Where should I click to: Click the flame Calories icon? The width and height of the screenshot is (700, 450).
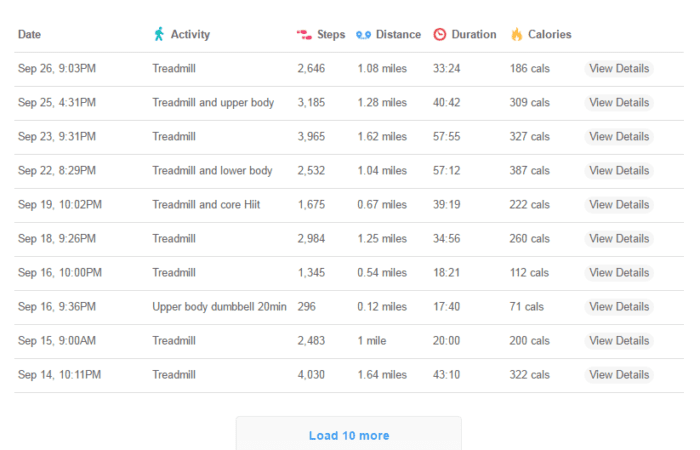517,34
